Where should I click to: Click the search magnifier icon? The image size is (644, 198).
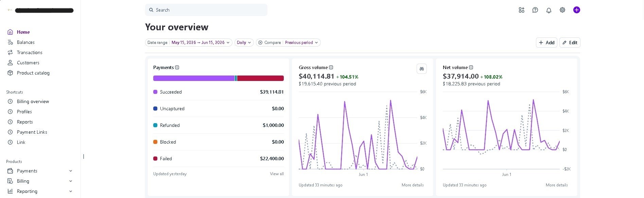151,10
